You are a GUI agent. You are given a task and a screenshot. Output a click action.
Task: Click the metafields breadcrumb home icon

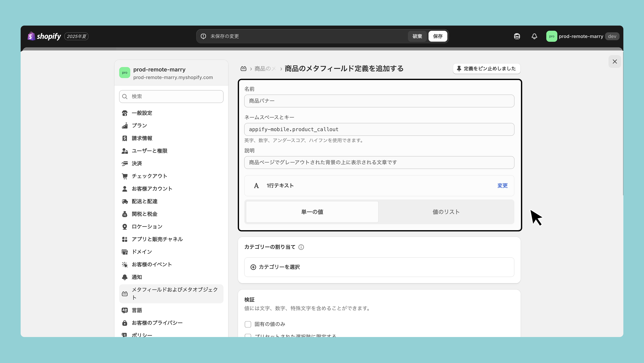(243, 69)
